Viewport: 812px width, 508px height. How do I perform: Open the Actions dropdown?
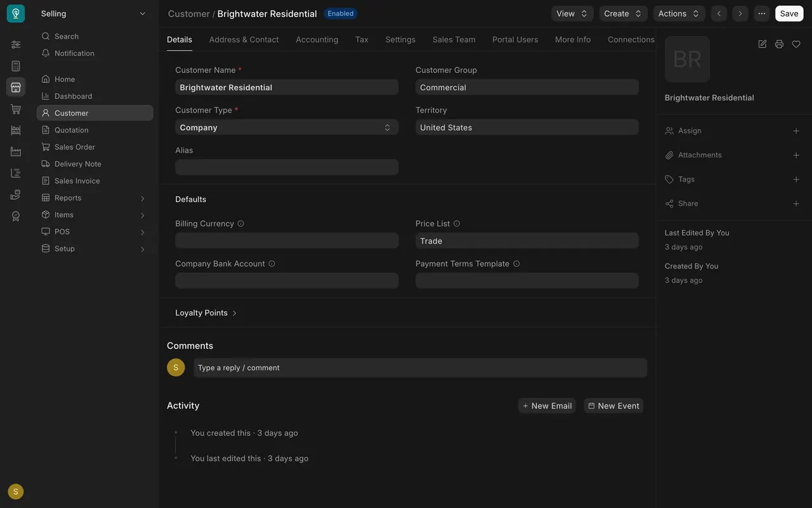(679, 13)
